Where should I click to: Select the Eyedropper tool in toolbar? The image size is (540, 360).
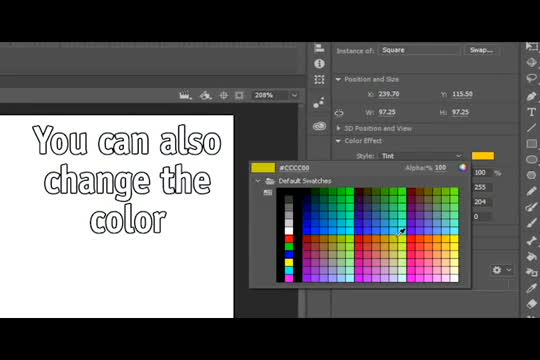pyautogui.click(x=531, y=288)
